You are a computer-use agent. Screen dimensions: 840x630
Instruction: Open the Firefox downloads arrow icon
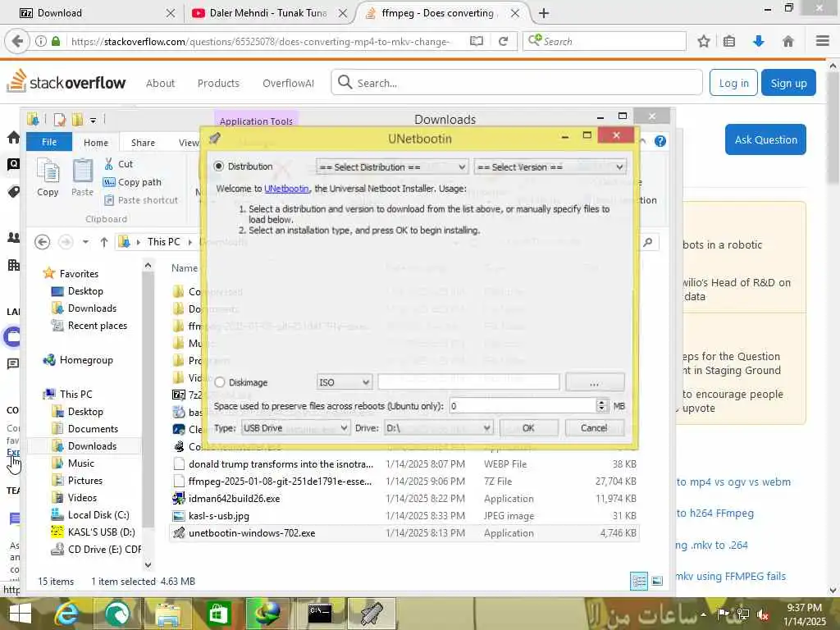coord(759,41)
